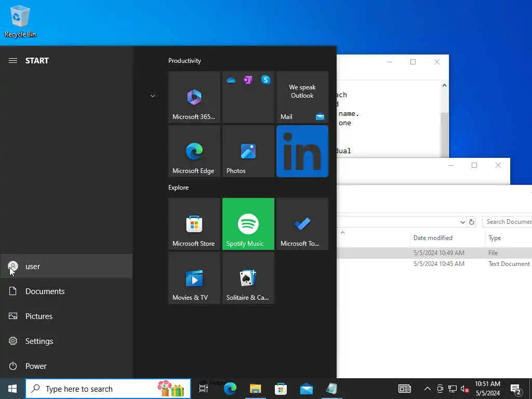Click the Windows Start button
The height and width of the screenshot is (399, 532).
(12, 389)
